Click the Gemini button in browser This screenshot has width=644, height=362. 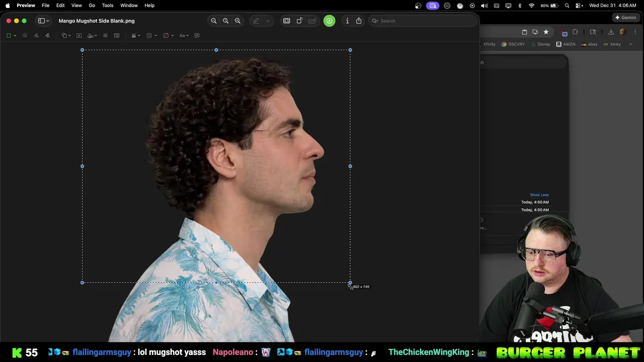pos(625,17)
